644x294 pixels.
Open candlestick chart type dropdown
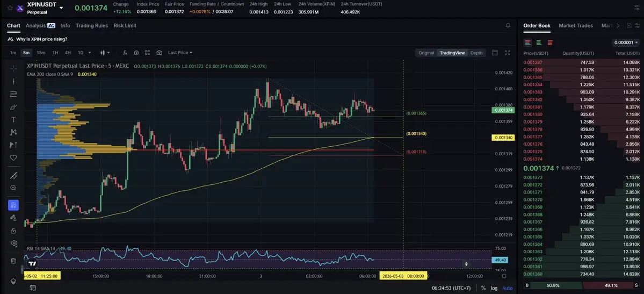(105, 53)
